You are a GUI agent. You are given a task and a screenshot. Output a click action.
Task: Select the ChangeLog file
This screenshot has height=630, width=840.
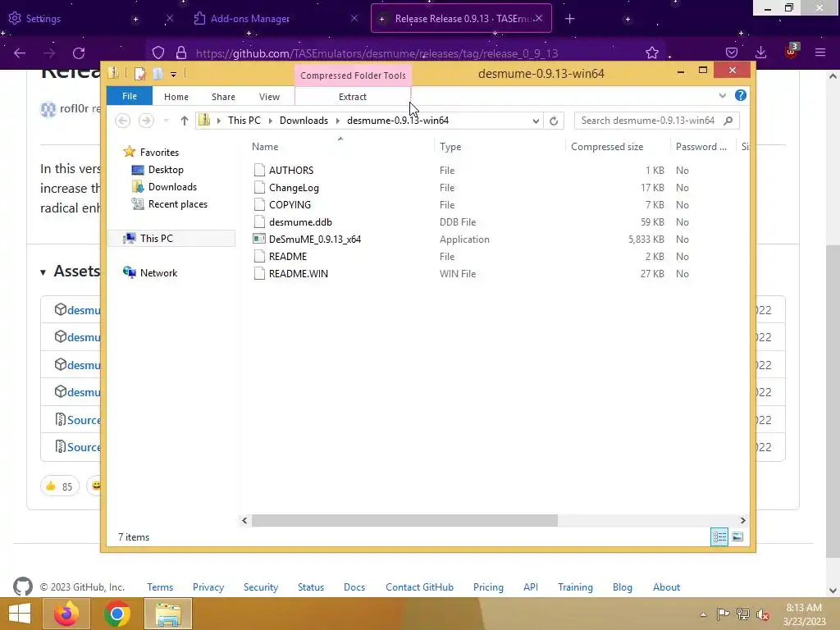coord(294,188)
